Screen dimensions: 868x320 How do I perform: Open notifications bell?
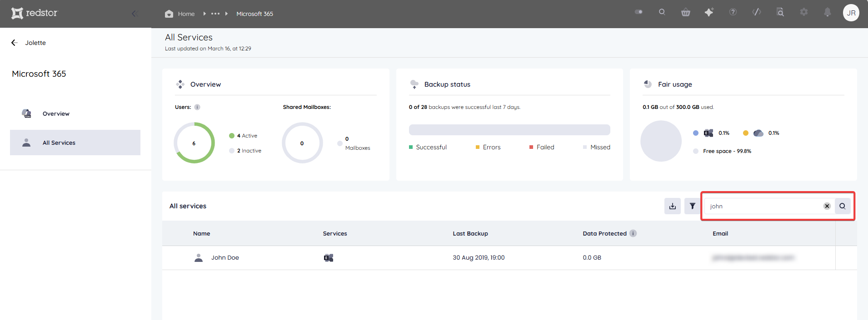[828, 12]
